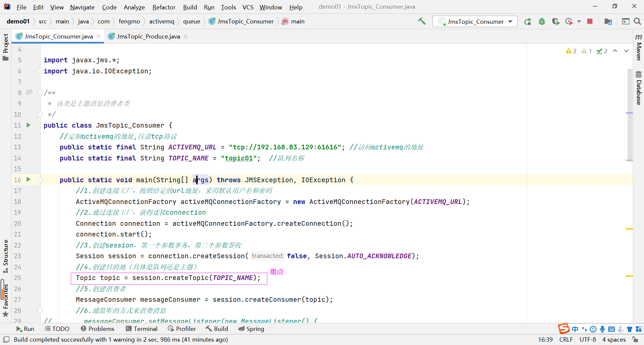Click the fold marker on line 28
644x345 pixels.
click(x=40, y=310)
